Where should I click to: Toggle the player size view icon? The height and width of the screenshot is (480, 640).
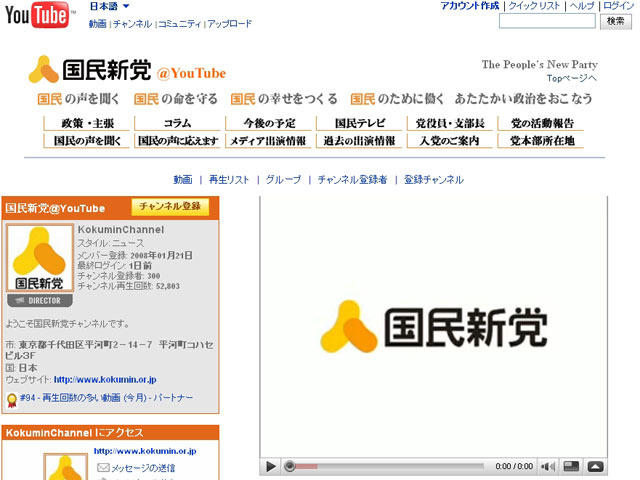coord(571,466)
